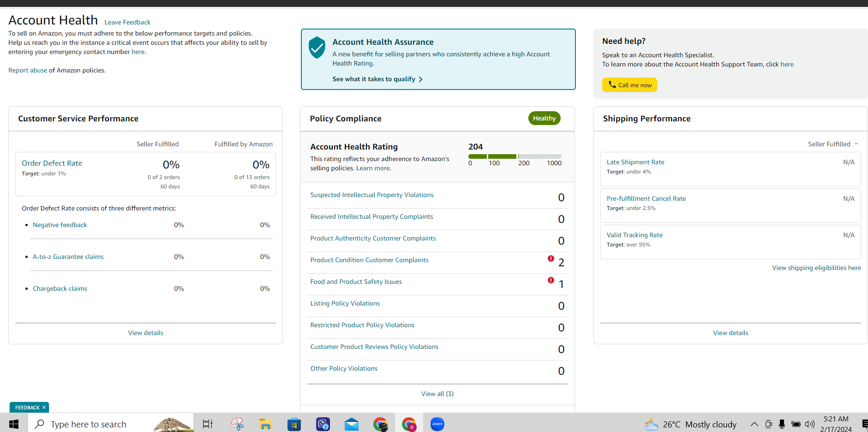Click the Healthy status badge
Viewport: 868px width, 432px height.
(x=545, y=118)
